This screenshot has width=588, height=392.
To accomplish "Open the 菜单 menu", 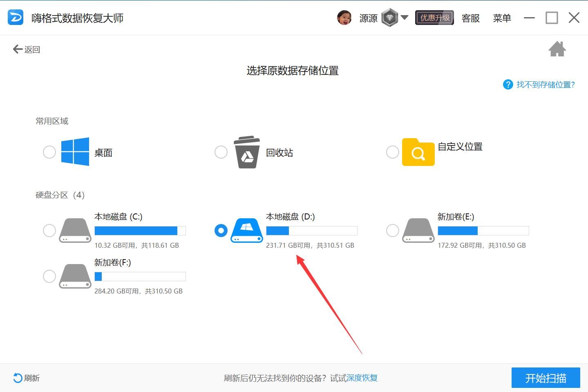I will (x=502, y=18).
